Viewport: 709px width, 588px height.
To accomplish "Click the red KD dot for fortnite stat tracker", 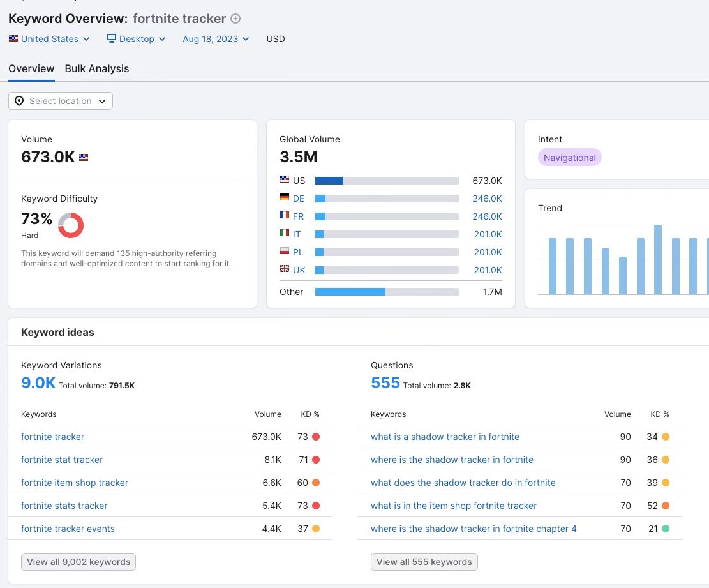I will tap(316, 460).
